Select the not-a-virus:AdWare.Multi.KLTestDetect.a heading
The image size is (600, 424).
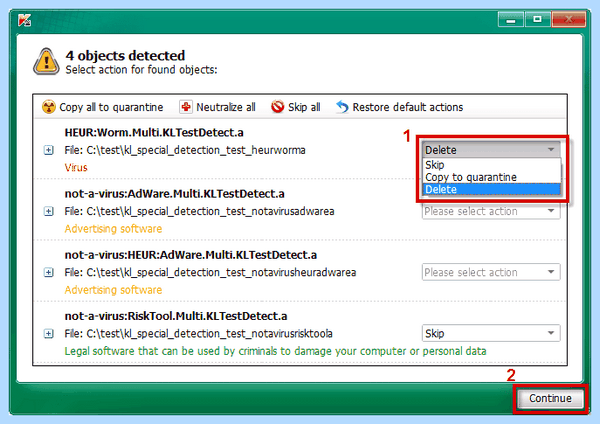click(x=174, y=194)
